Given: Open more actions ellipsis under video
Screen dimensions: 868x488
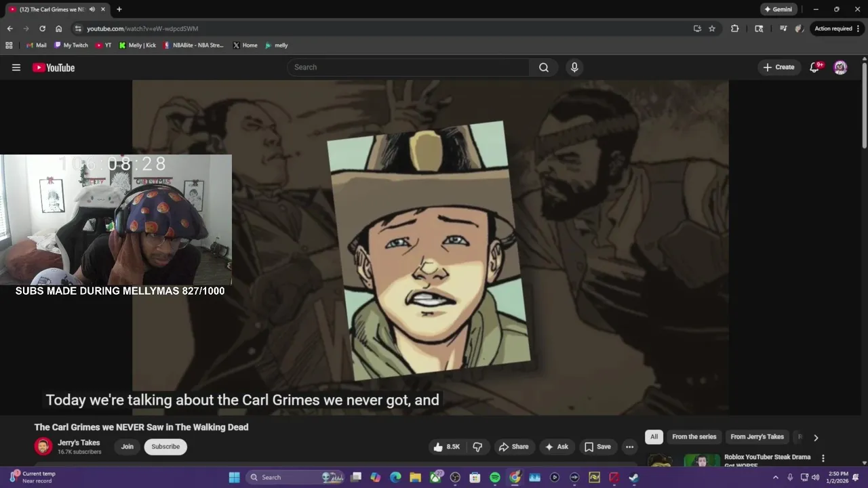Looking at the screenshot, I should pos(629,447).
